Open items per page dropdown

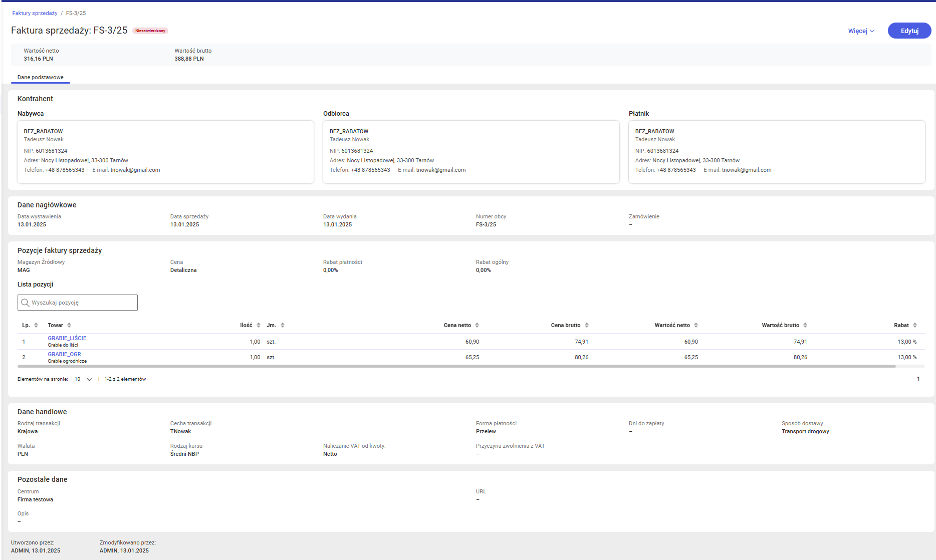(83, 379)
